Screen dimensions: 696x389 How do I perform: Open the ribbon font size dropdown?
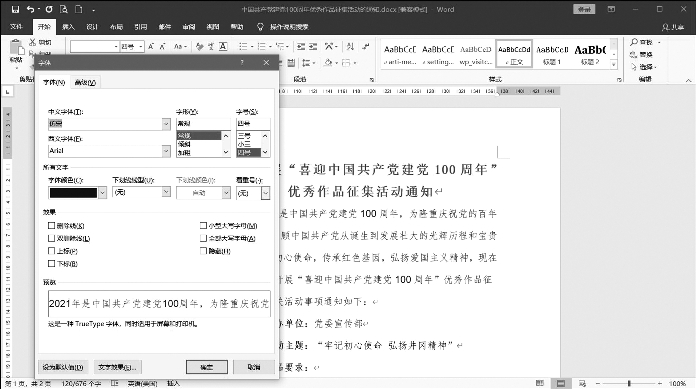click(141, 46)
